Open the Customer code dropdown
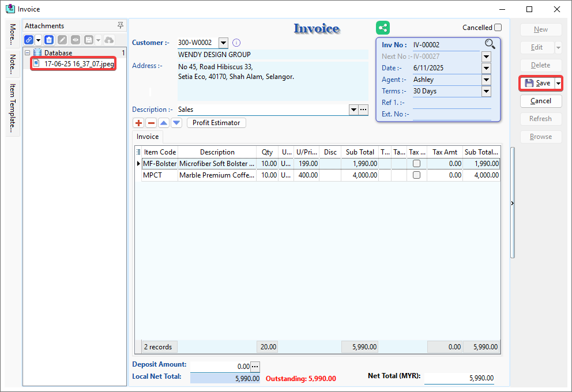The height and width of the screenshot is (392, 572). tap(223, 43)
